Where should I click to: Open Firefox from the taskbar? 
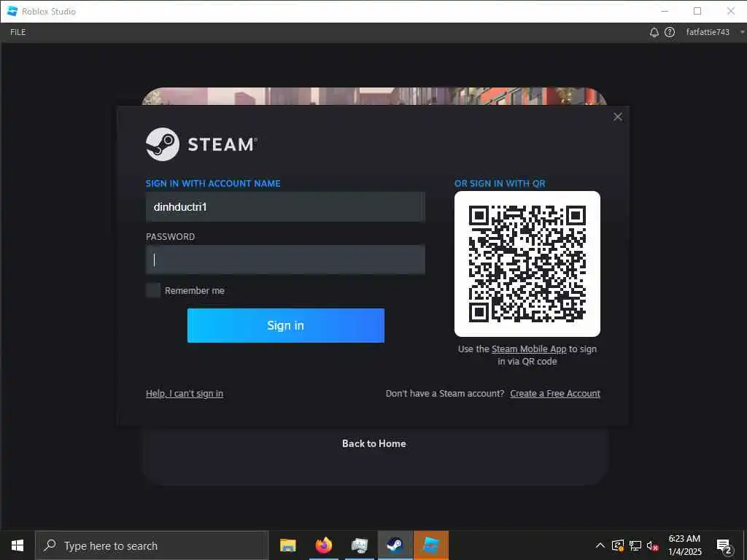click(x=323, y=545)
